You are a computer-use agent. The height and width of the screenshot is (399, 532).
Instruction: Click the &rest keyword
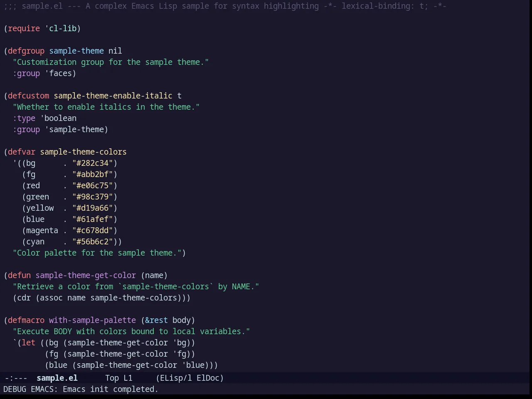pyautogui.click(x=157, y=320)
